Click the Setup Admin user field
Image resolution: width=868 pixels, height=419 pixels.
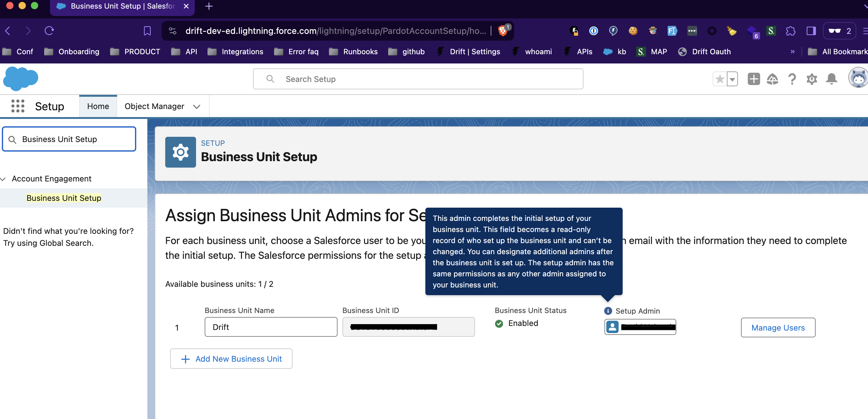640,327
